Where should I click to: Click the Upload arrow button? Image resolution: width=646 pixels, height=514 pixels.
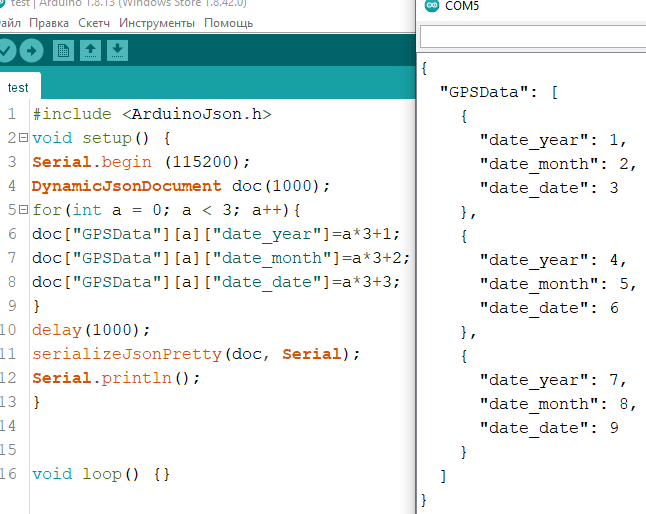[31, 51]
